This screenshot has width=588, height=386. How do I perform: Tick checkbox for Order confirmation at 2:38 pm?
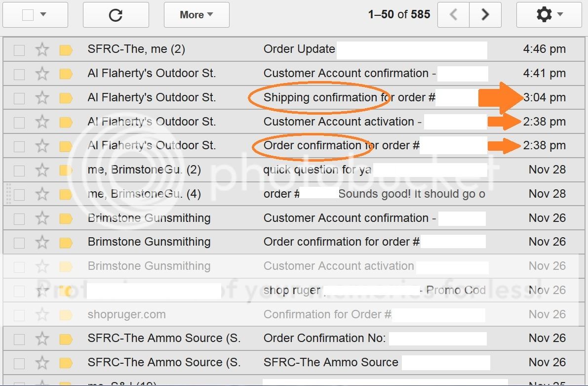[x=19, y=146]
